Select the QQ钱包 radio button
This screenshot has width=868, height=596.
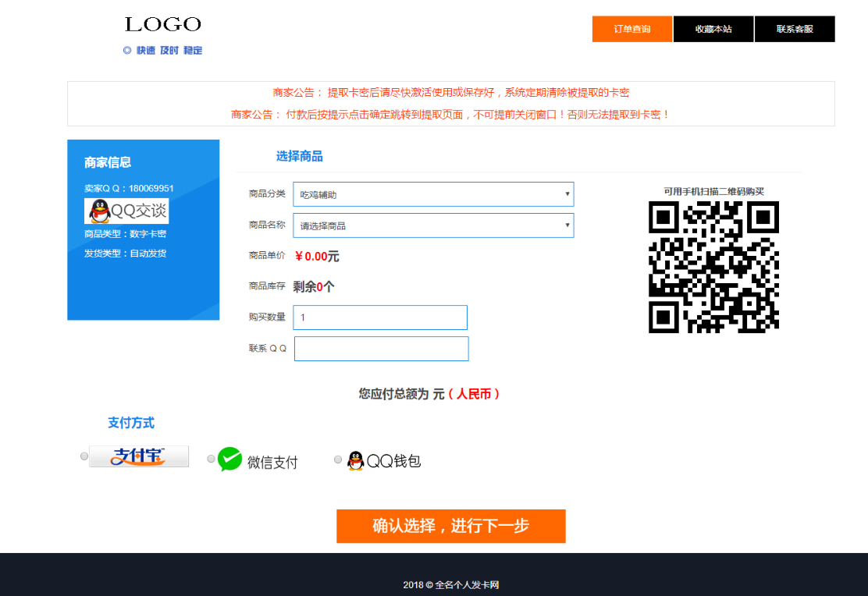(338, 459)
